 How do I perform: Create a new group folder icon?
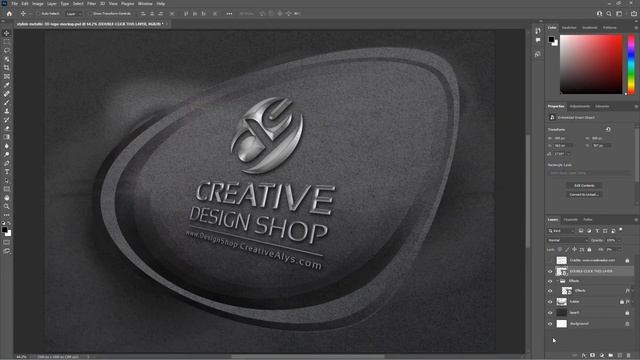611,356
